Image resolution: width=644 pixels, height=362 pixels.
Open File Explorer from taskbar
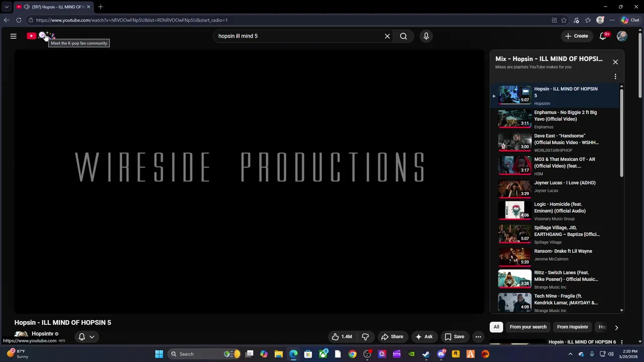tap(279, 354)
